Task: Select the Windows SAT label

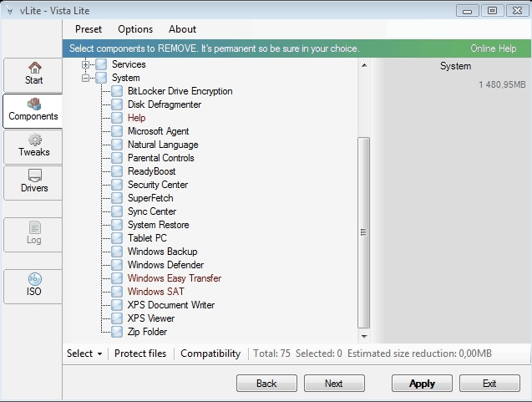Action: [x=155, y=292]
